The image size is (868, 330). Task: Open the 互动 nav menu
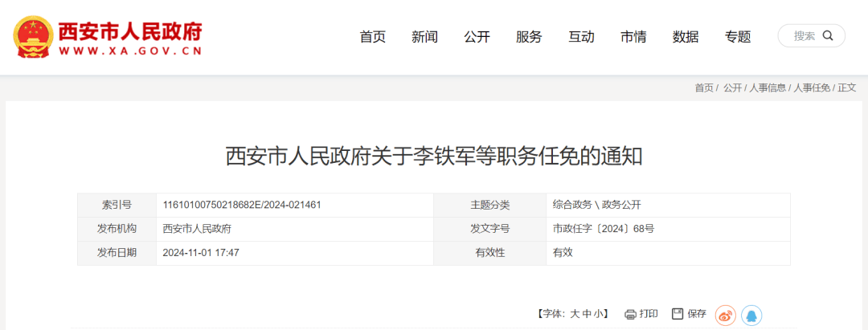(581, 37)
